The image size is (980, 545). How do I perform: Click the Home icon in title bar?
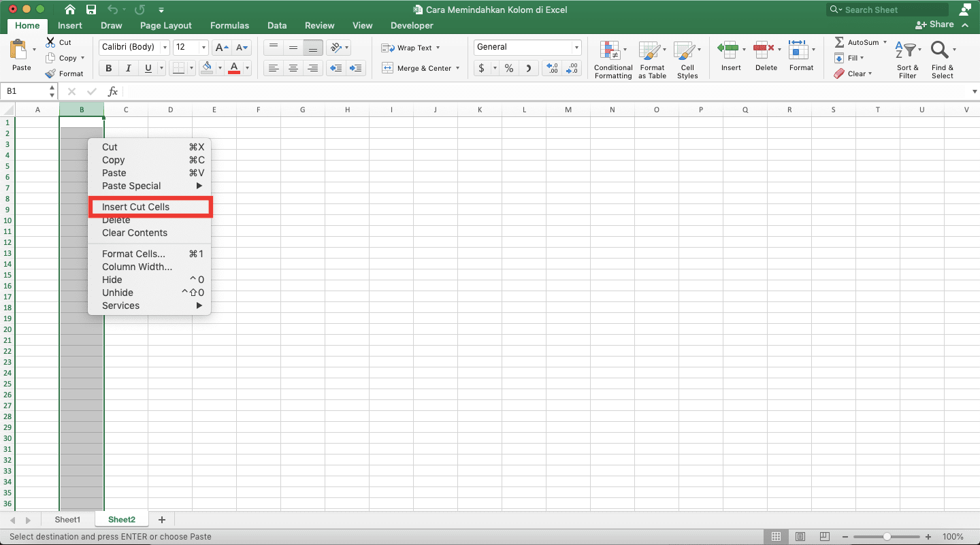(70, 10)
